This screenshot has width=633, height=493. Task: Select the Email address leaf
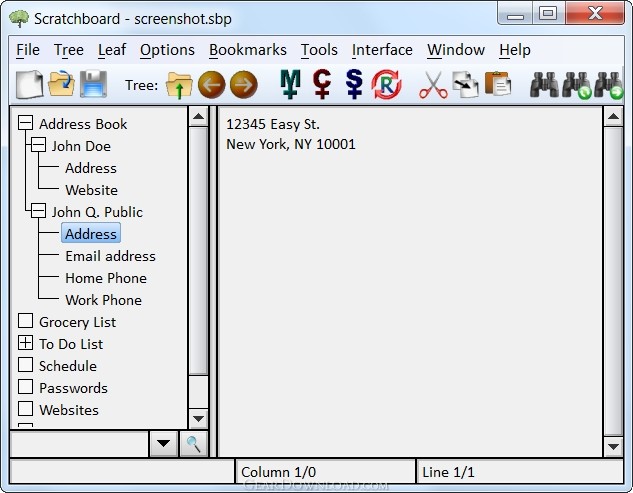pos(110,256)
